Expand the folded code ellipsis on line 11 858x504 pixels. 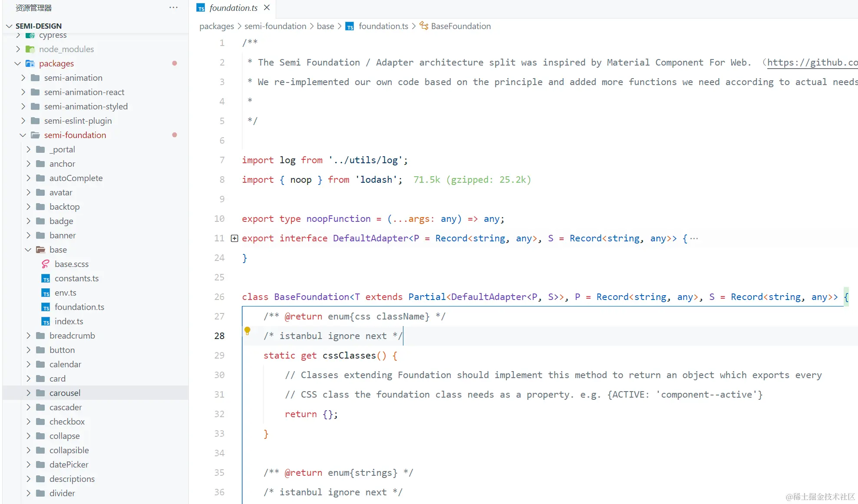click(694, 238)
